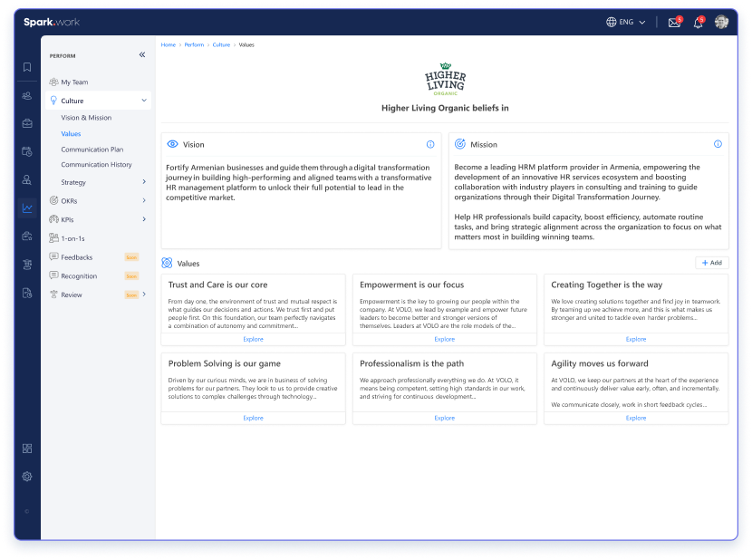Click the "Higher Living Organic beliefs in" heading
This screenshot has width=752, height=560.
[x=445, y=108]
